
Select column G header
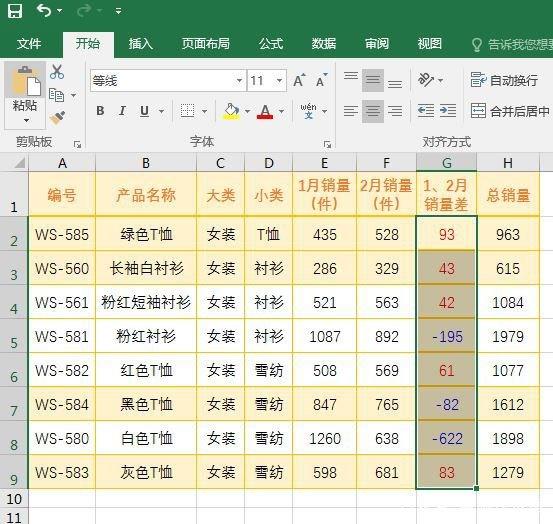pos(446,163)
